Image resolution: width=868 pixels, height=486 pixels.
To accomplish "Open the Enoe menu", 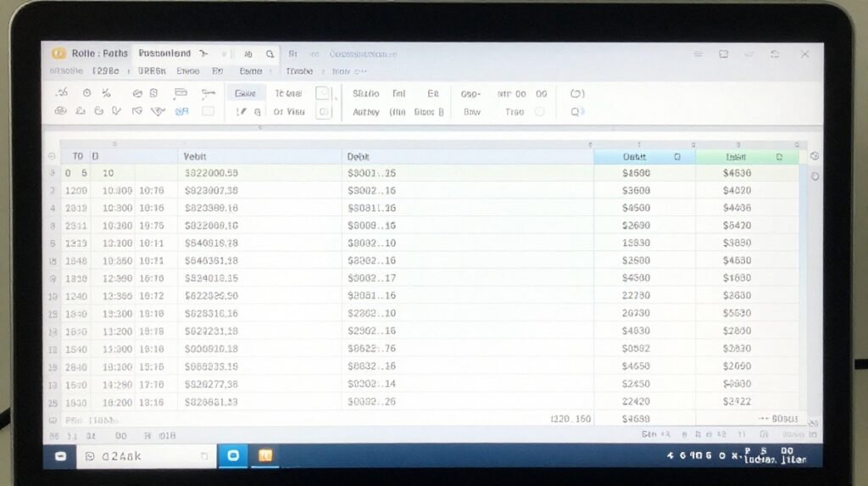I will pyautogui.click(x=187, y=71).
